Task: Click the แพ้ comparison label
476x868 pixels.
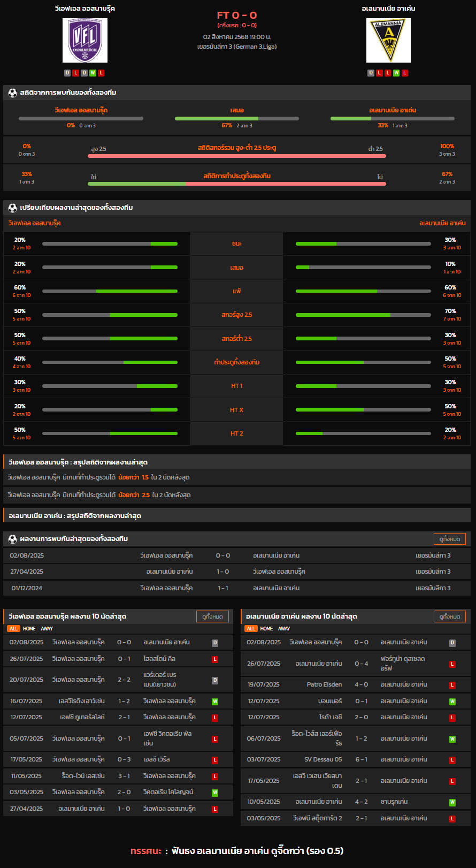Action: [x=236, y=291]
